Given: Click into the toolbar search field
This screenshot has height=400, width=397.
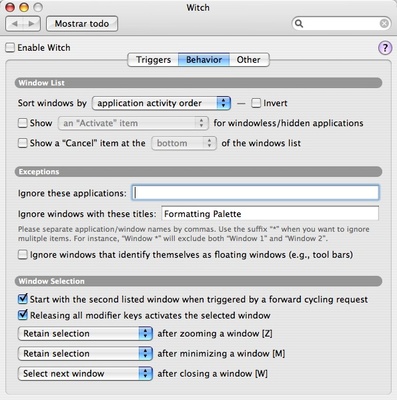Looking at the screenshot, I should pos(341,24).
